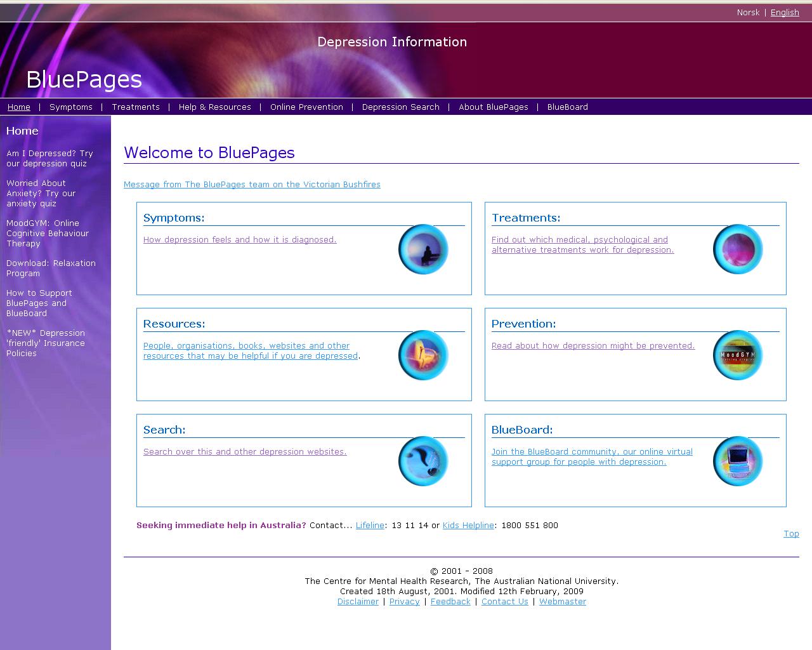Open How to Support BluePages link
The image size is (812, 650).
[x=39, y=303]
